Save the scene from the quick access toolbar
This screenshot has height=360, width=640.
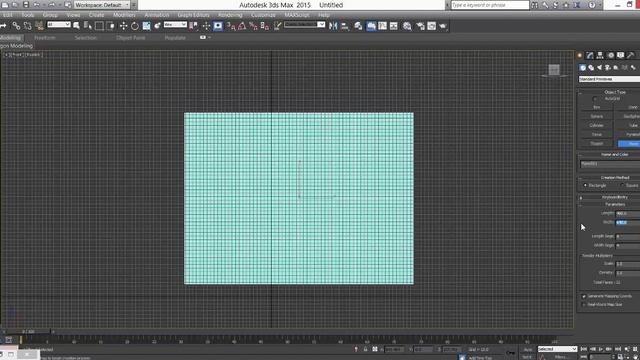[x=26, y=5]
